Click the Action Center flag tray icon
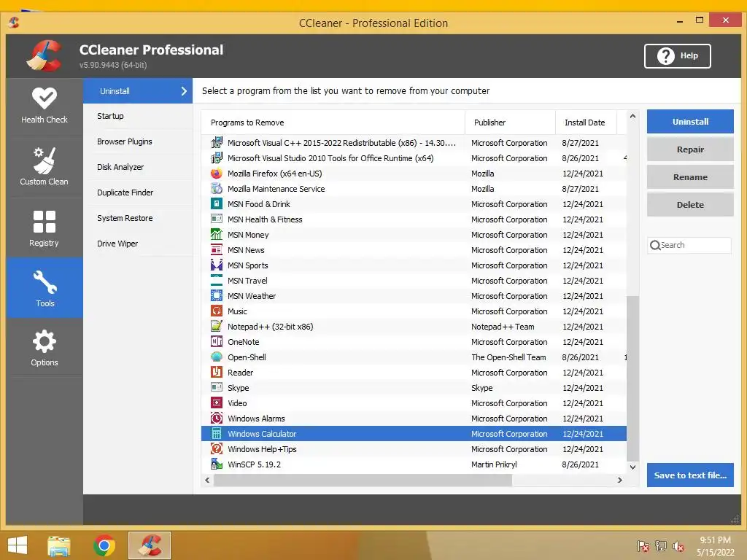The width and height of the screenshot is (747, 560). 643,546
